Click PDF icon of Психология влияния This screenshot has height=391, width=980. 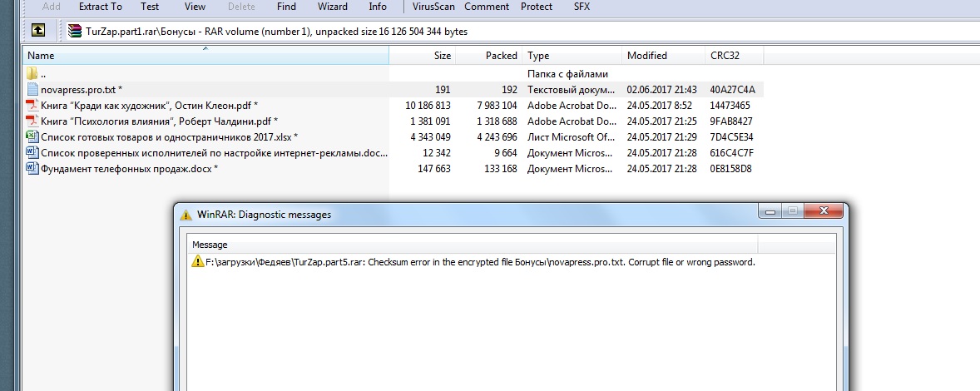click(x=32, y=121)
